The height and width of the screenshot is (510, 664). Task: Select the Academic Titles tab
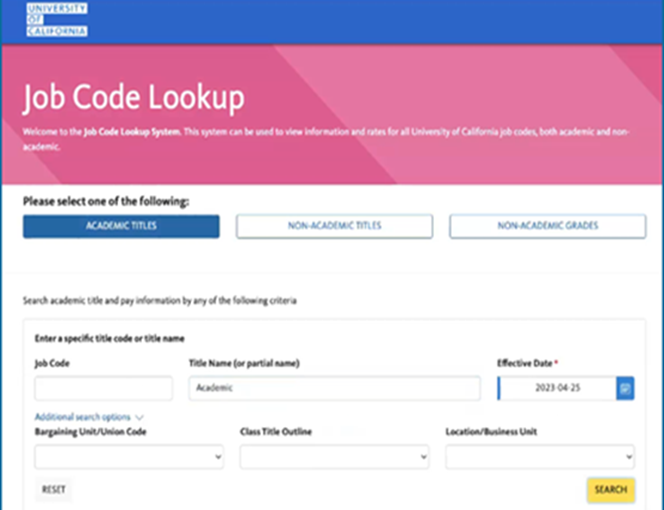pos(121,226)
